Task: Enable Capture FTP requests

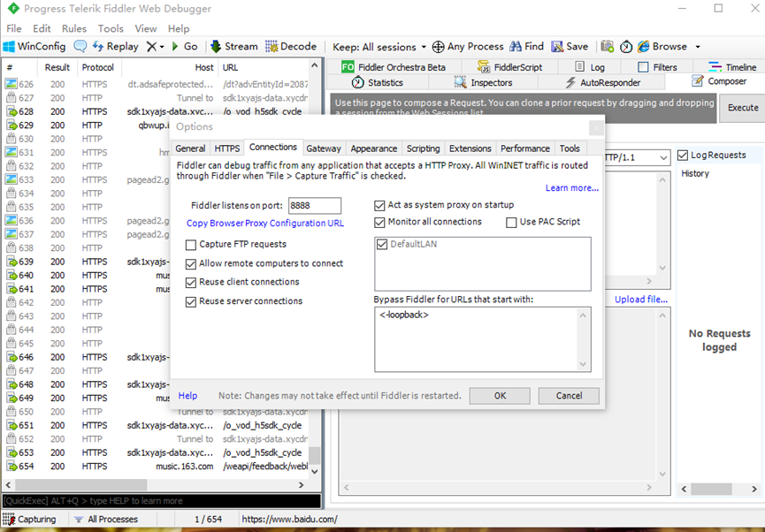Action: tap(191, 244)
